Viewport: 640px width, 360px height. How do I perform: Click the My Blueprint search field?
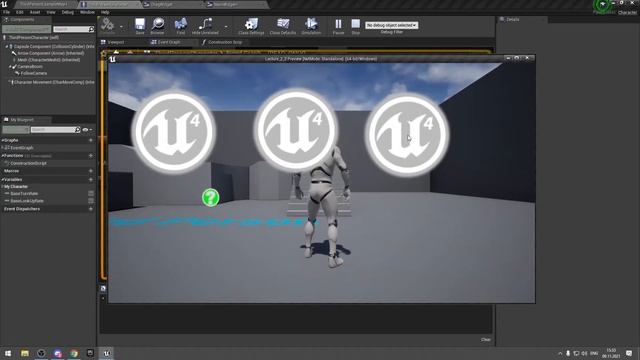(x=56, y=130)
